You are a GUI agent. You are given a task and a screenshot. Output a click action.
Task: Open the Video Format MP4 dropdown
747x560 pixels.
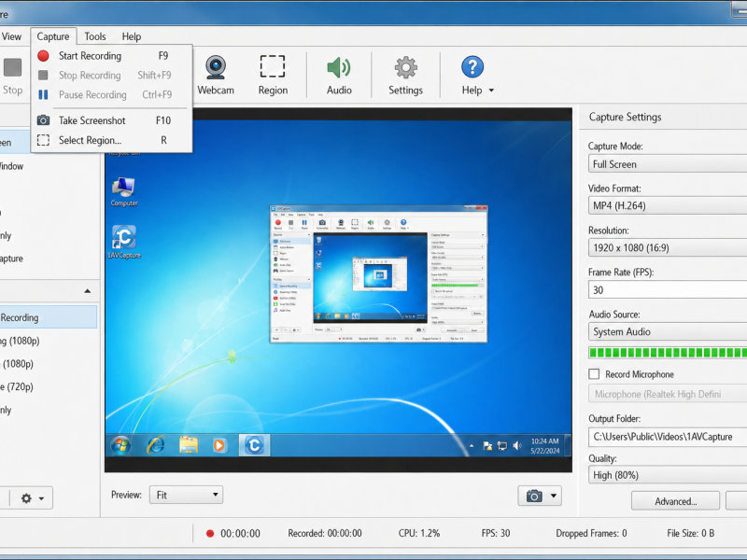coord(668,205)
